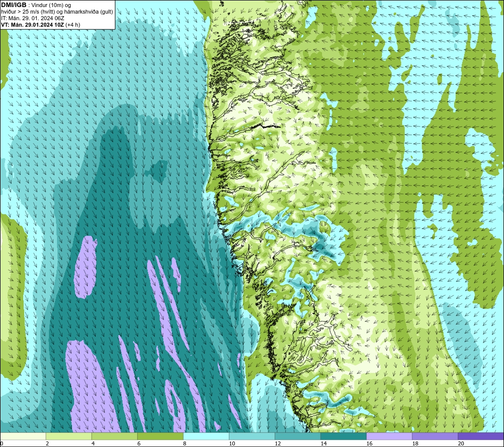Click the legend tick label "4"
The image size is (504, 447).
pos(93,443)
